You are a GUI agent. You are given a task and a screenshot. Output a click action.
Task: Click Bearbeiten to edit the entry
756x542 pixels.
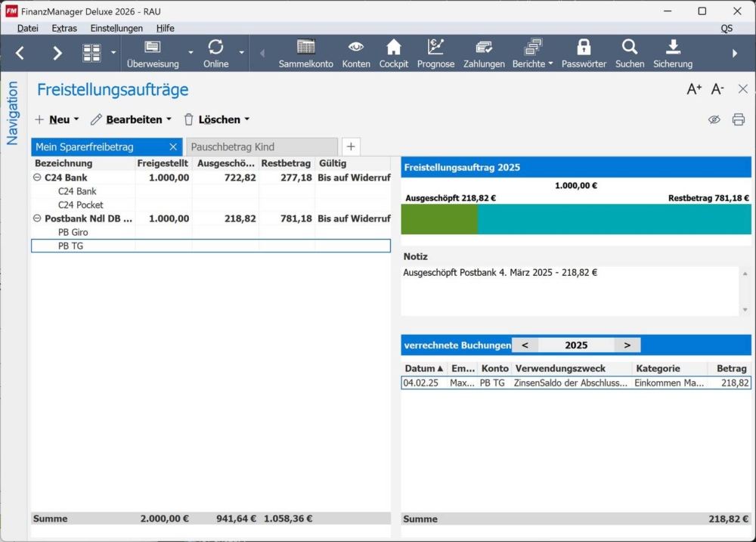131,119
